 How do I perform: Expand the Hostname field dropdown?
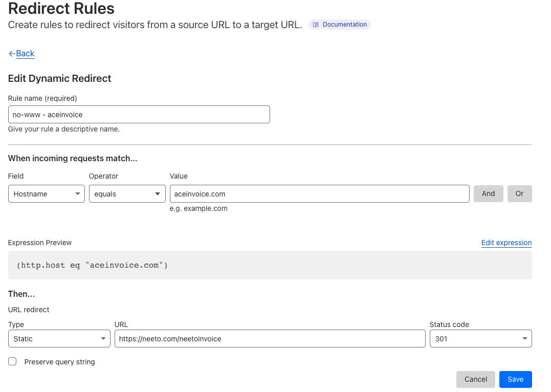47,194
